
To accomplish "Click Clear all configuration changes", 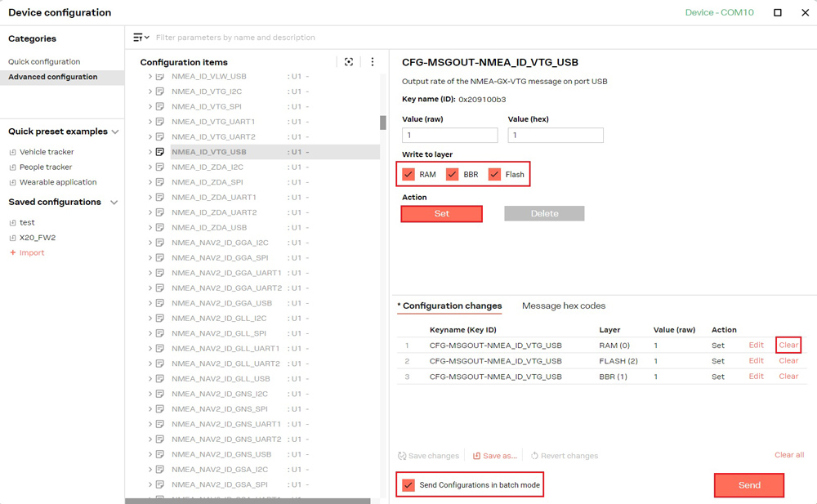I will [x=788, y=455].
